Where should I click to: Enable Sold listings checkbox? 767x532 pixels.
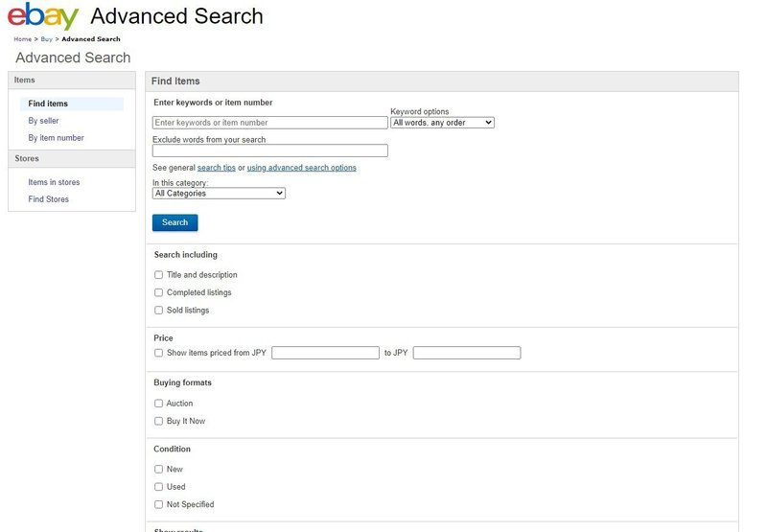tap(158, 310)
